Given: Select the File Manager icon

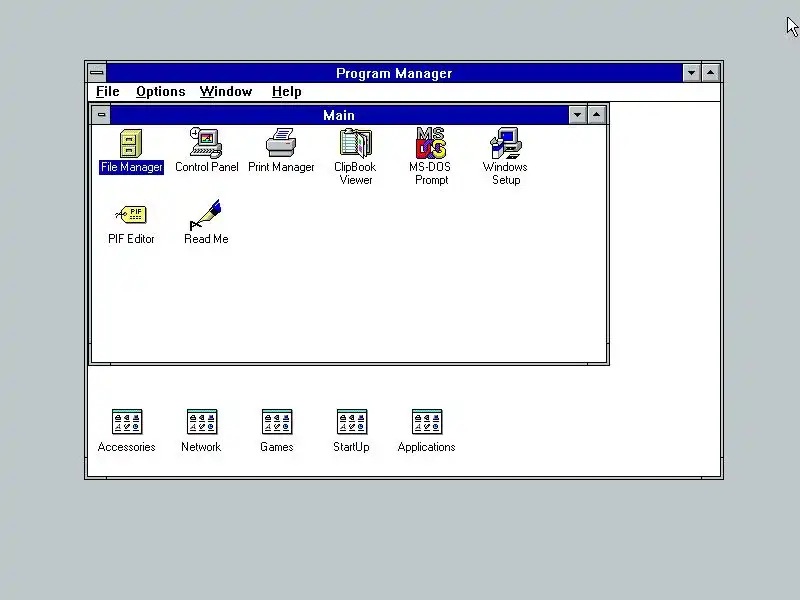Looking at the screenshot, I should pos(131,143).
